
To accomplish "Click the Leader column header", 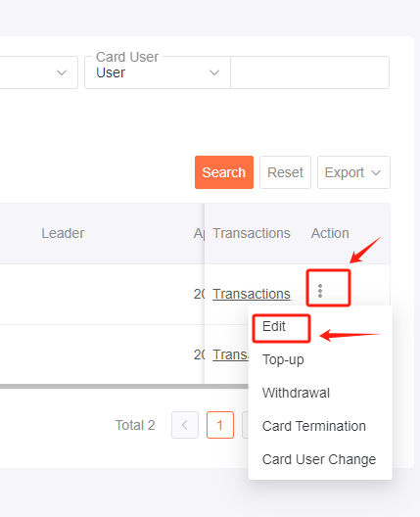I will 63,233.
